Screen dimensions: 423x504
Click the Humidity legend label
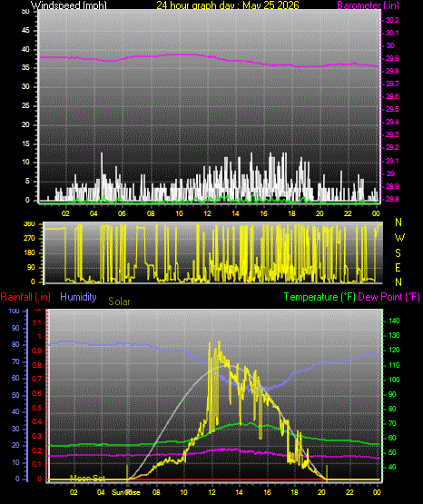pos(78,297)
